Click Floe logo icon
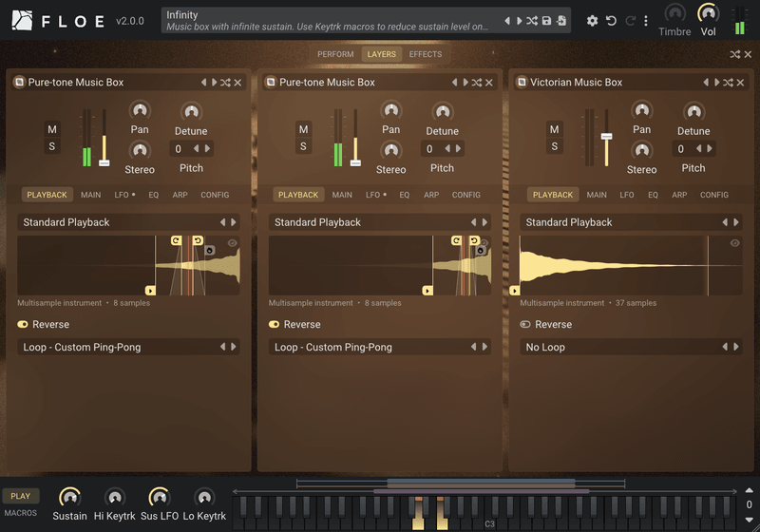This screenshot has height=532, width=760. pyautogui.click(x=22, y=21)
